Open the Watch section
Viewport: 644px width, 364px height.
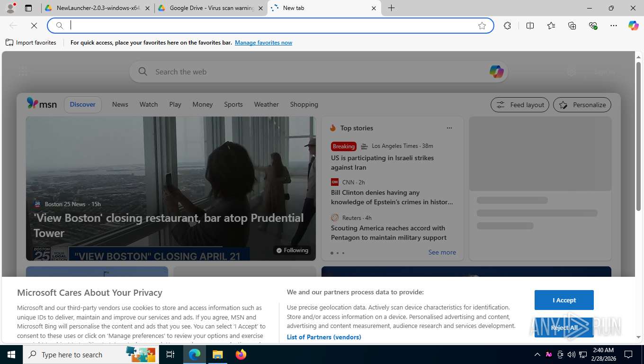(x=149, y=104)
